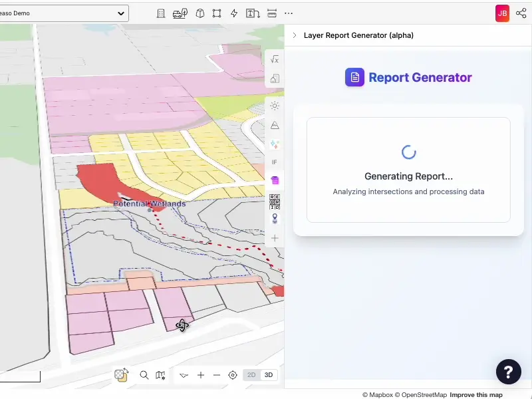The image size is (532, 399).
Task: Select the polygon transform tool
Action: pyautogui.click(x=217, y=13)
